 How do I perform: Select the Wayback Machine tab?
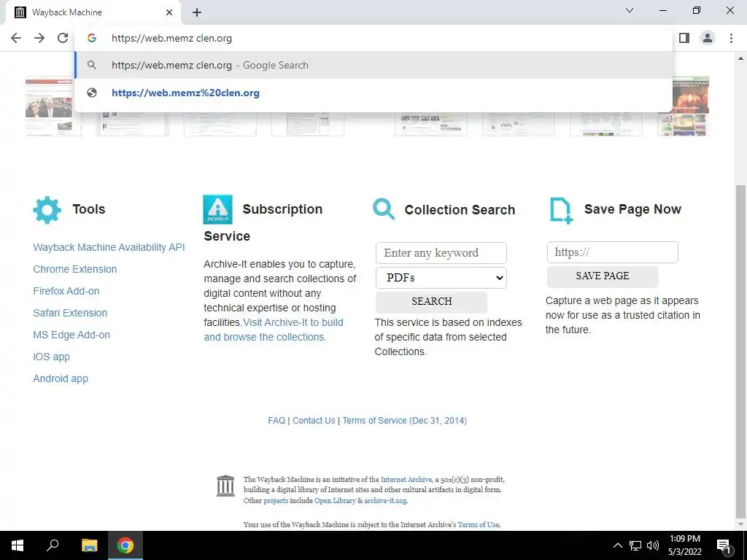[93, 12]
